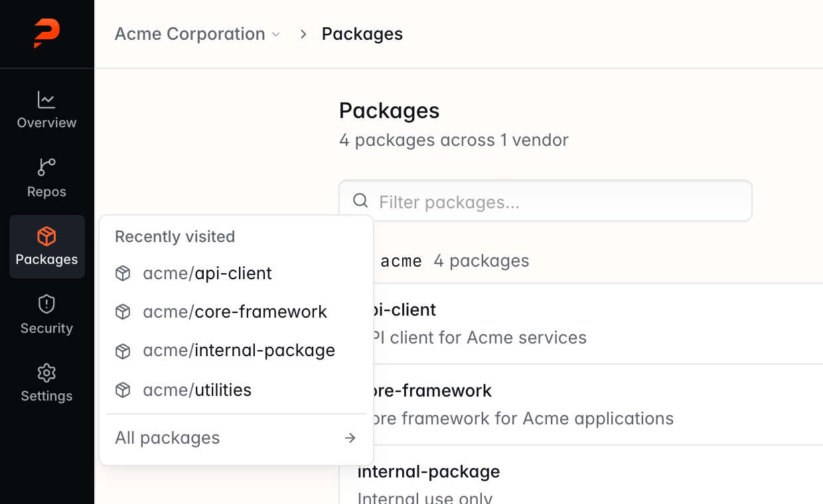823x504 pixels.
Task: Click 'Internal use only' description
Action: click(x=425, y=498)
